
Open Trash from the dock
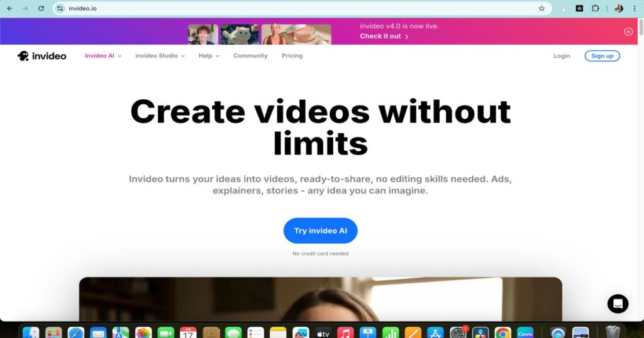[x=613, y=333]
